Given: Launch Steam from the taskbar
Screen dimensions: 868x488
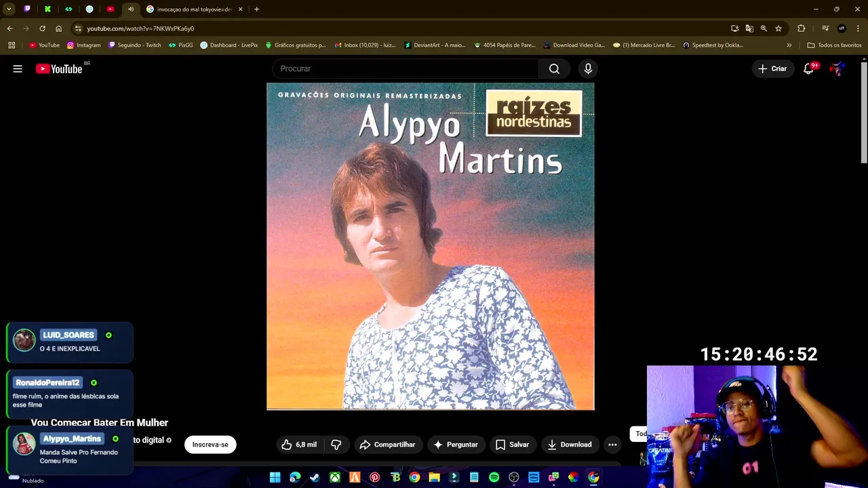Looking at the screenshot, I should (x=315, y=478).
